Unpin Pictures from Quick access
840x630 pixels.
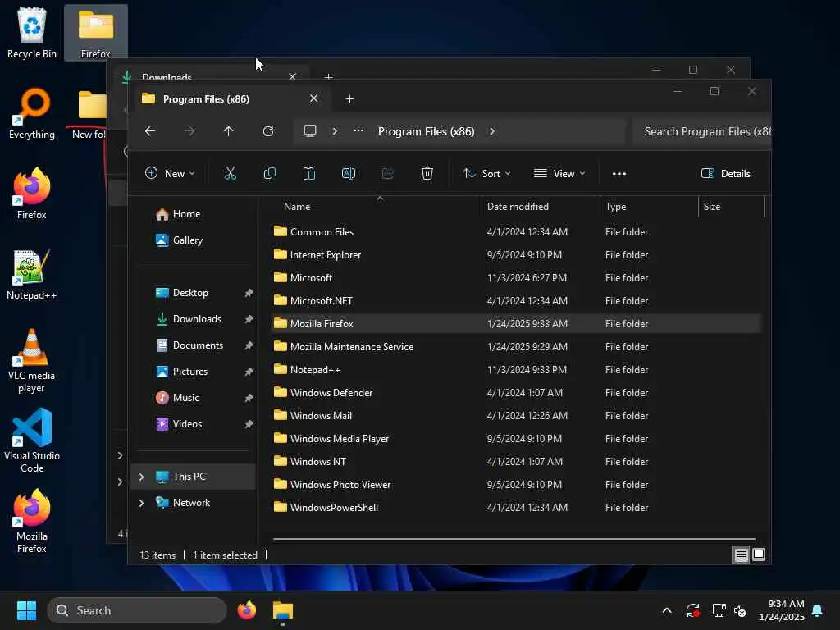point(249,372)
